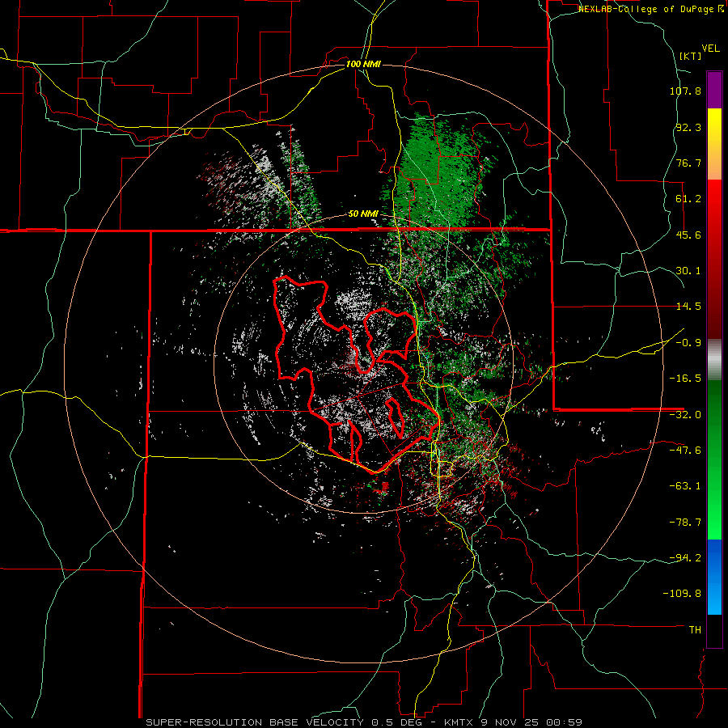Click the -16.5 velocity scale value
728x728 pixels.
point(685,379)
